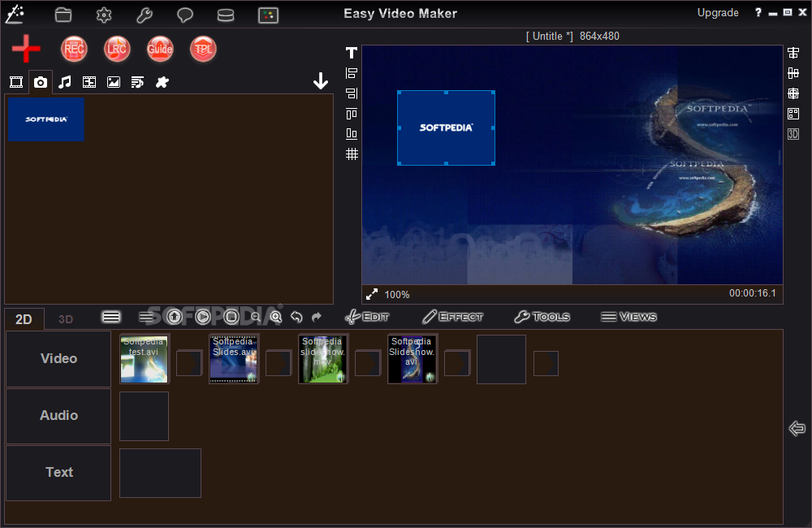Click the wrench tools icon at top
812x528 pixels.
coord(145,15)
